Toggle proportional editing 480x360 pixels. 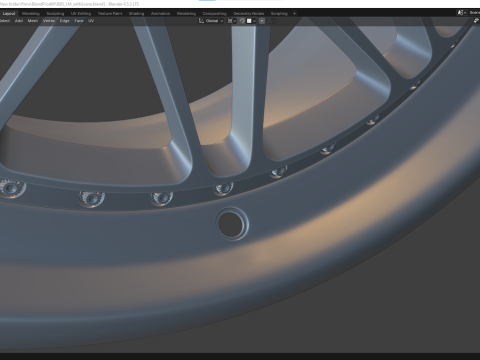click(x=262, y=21)
